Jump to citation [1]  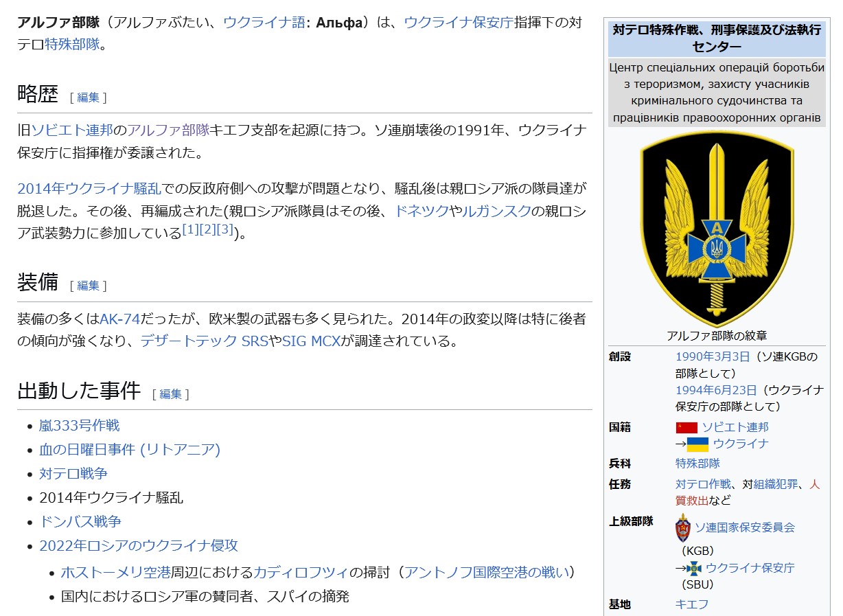(190, 229)
